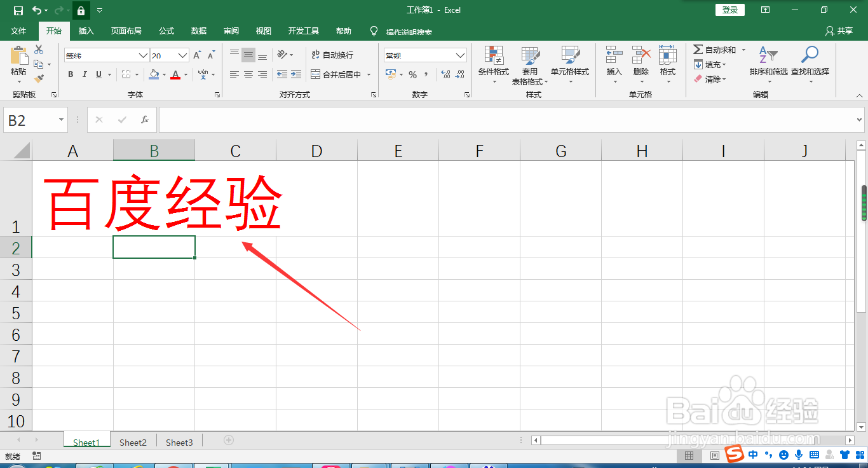
Task: Click decrease decimal icon
Action: click(460, 74)
